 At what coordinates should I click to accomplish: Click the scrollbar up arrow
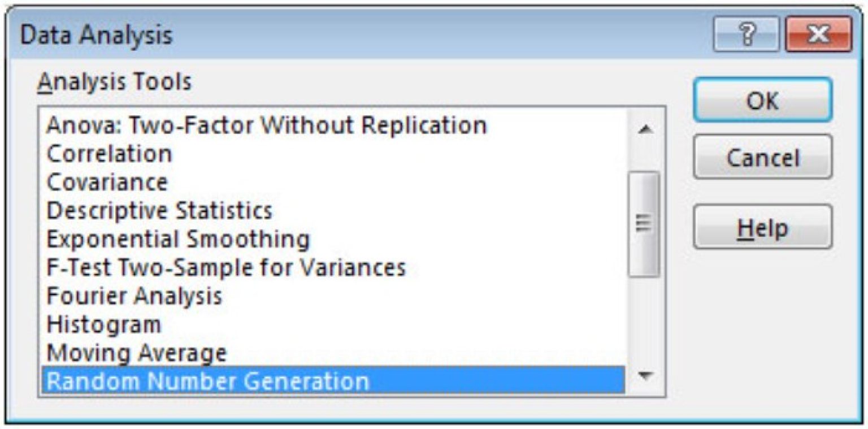[644, 129]
